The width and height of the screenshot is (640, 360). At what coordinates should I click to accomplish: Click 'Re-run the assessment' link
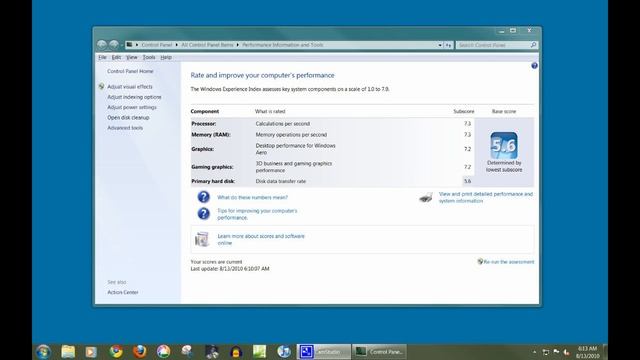509,262
